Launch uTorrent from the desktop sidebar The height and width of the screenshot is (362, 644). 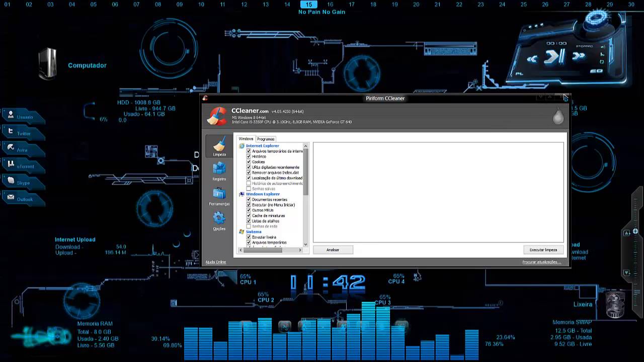pos(24,165)
